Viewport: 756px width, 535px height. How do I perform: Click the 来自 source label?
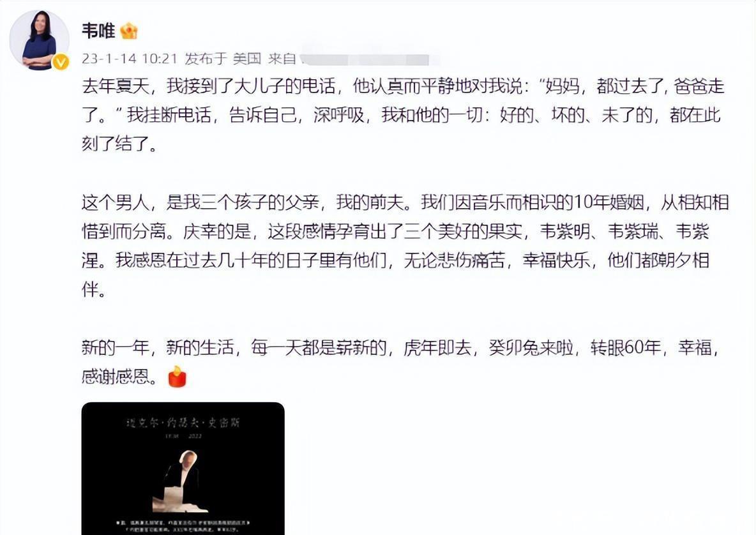coord(282,59)
